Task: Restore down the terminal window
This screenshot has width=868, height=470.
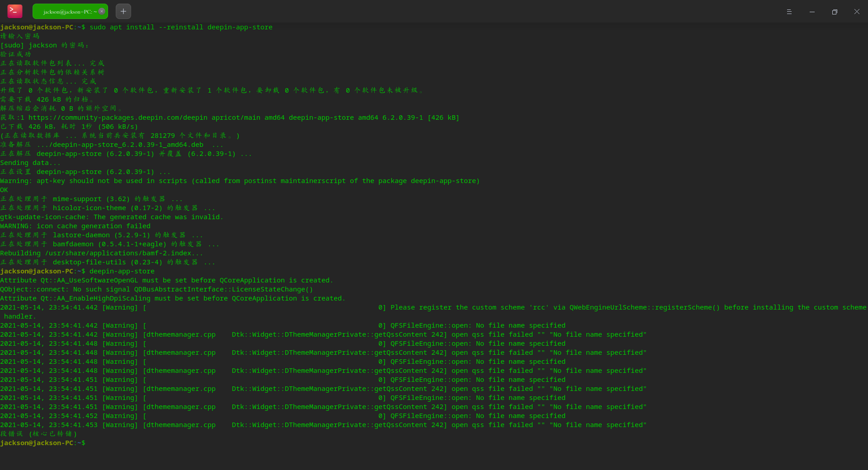Action: [835, 12]
